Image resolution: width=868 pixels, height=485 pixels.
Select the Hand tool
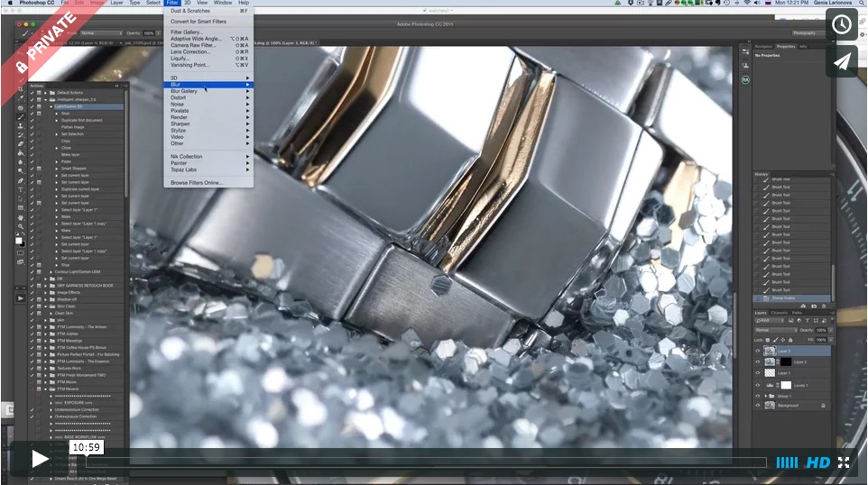[21, 217]
